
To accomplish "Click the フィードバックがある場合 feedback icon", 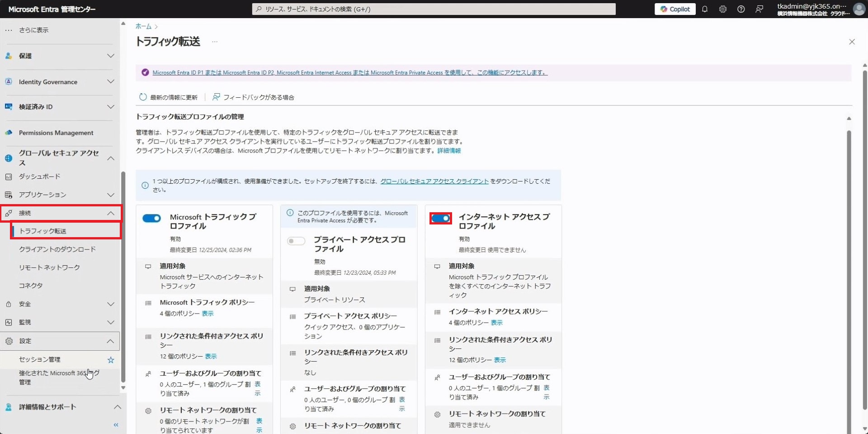I will tap(216, 97).
